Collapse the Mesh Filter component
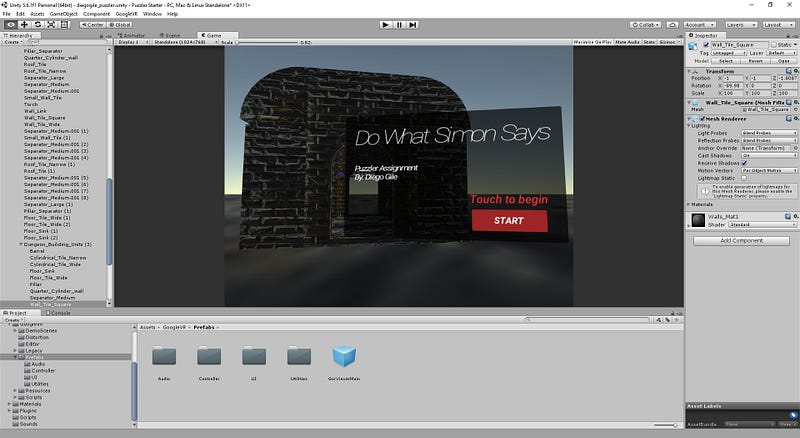This screenshot has width=800, height=438. (689, 103)
